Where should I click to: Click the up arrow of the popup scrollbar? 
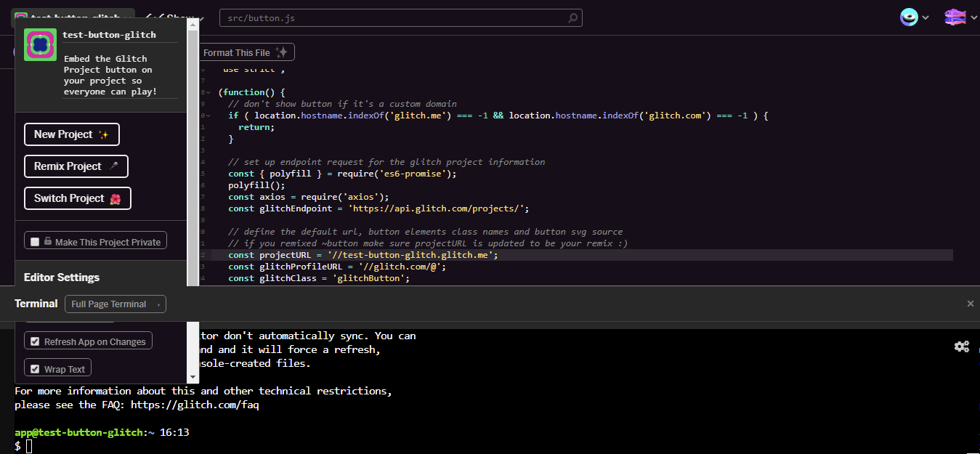193,24
